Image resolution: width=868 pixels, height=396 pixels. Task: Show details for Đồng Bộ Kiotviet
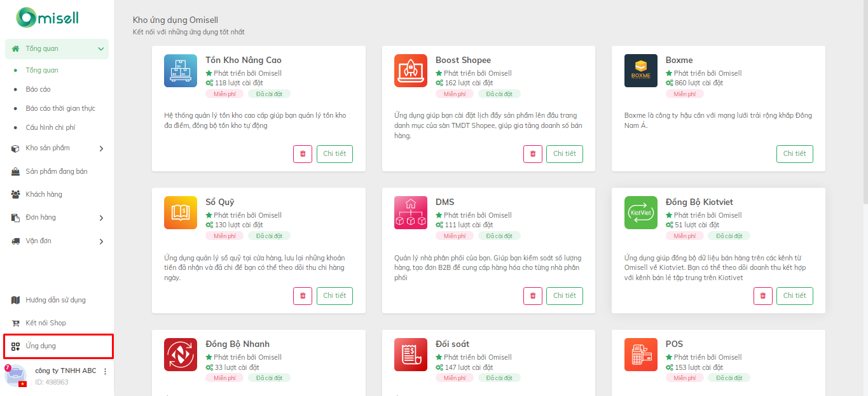[795, 296]
